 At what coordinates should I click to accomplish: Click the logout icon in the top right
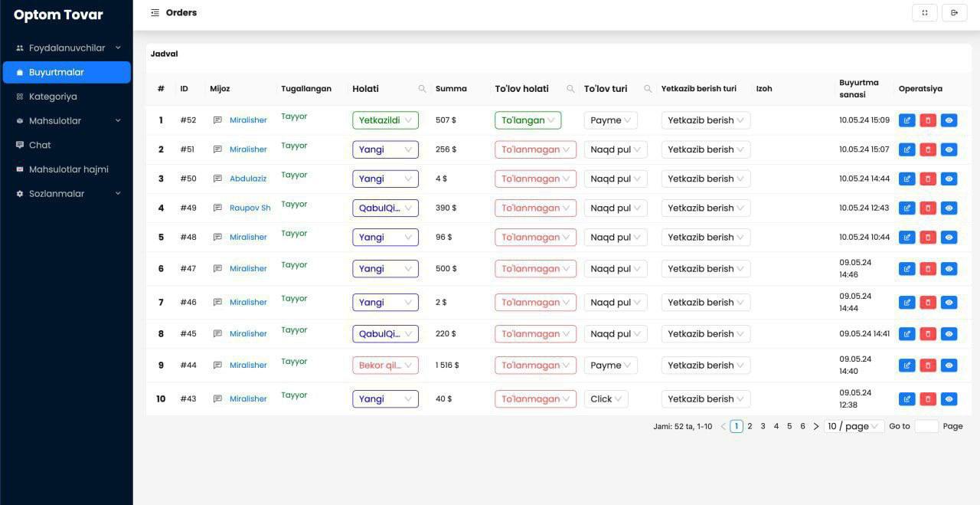[955, 13]
